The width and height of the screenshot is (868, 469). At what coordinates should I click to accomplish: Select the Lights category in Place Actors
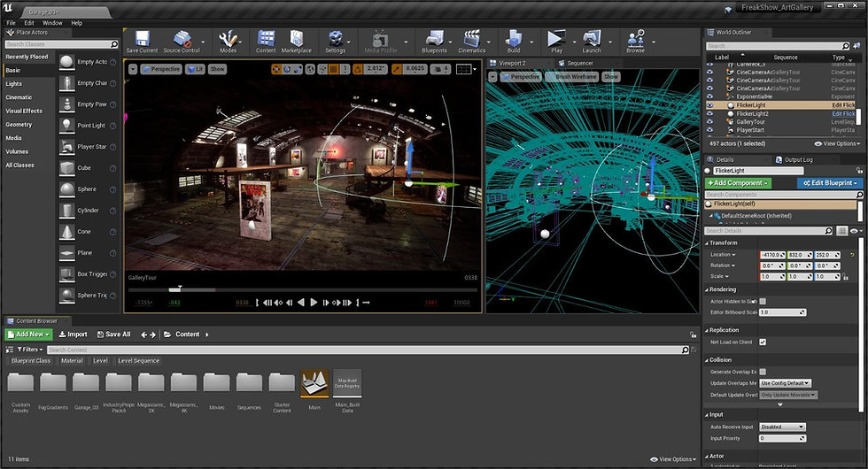pyautogui.click(x=14, y=84)
